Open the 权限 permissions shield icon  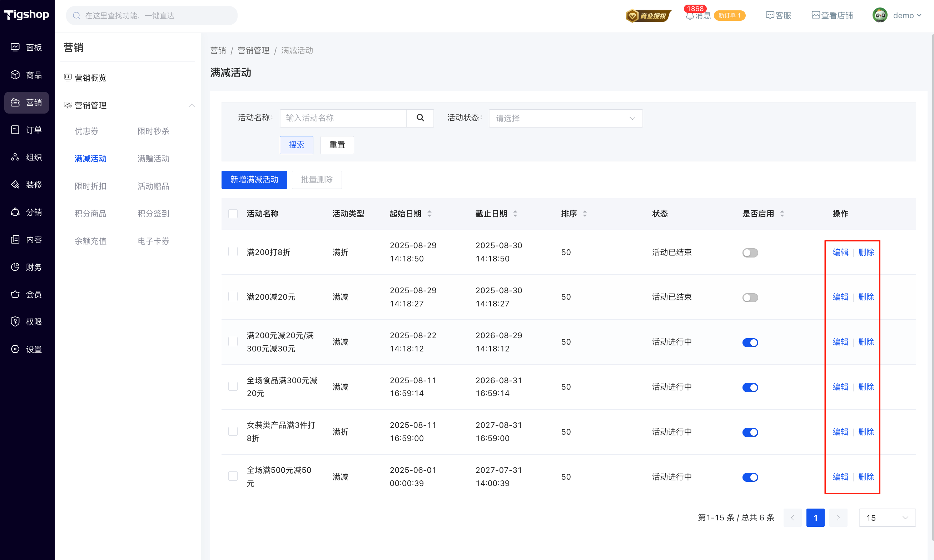15,322
